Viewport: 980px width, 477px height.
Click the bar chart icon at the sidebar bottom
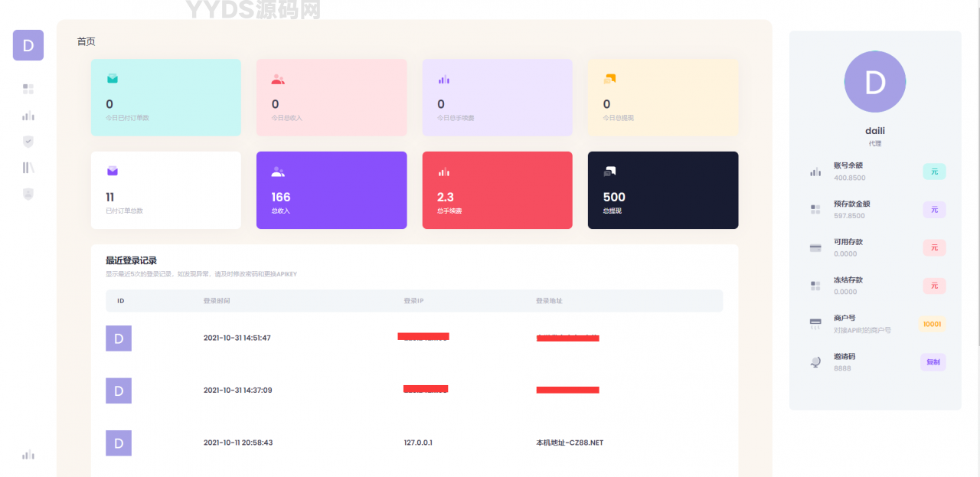(x=28, y=455)
